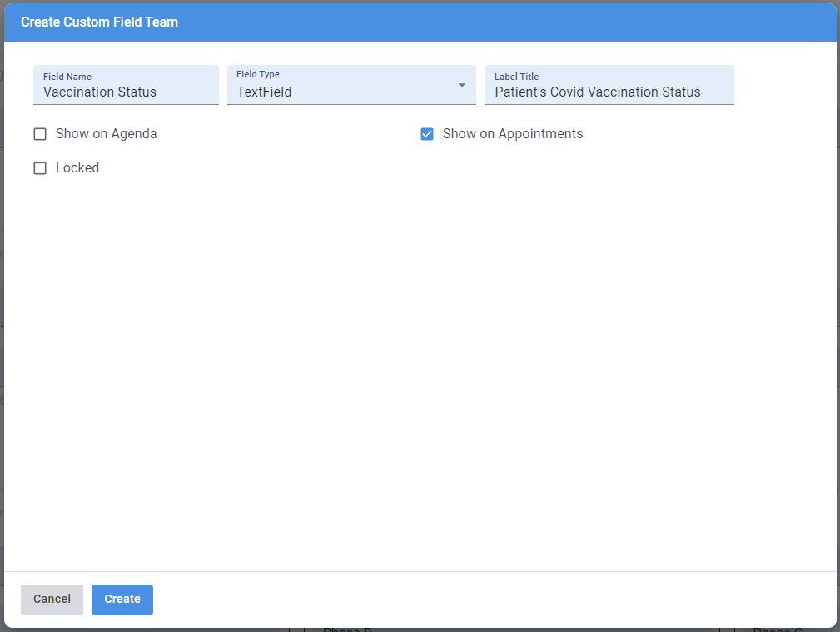Expand the TextField type selector
Image resolution: width=840 pixels, height=632 pixels.
[x=350, y=85]
